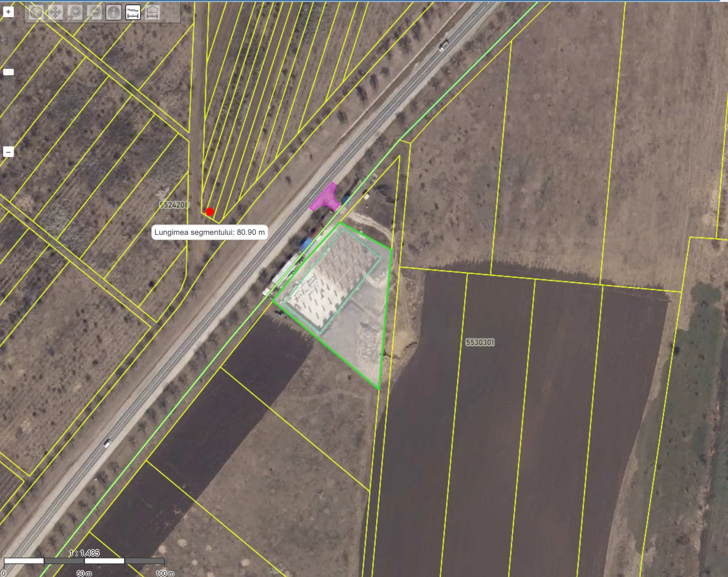Viewport: 728px width, 577px height.
Task: Select the feature info tool
Action: (x=113, y=12)
